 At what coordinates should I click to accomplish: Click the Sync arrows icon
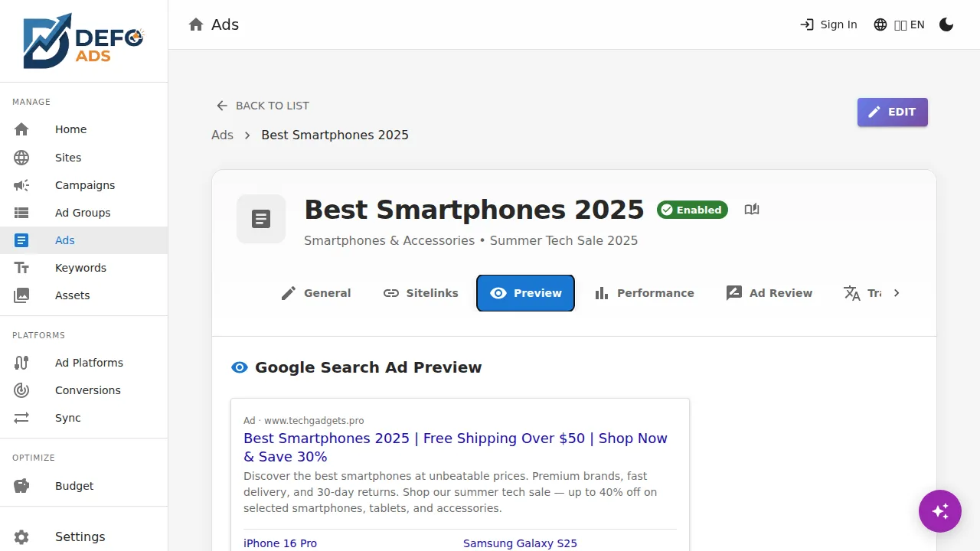(21, 418)
